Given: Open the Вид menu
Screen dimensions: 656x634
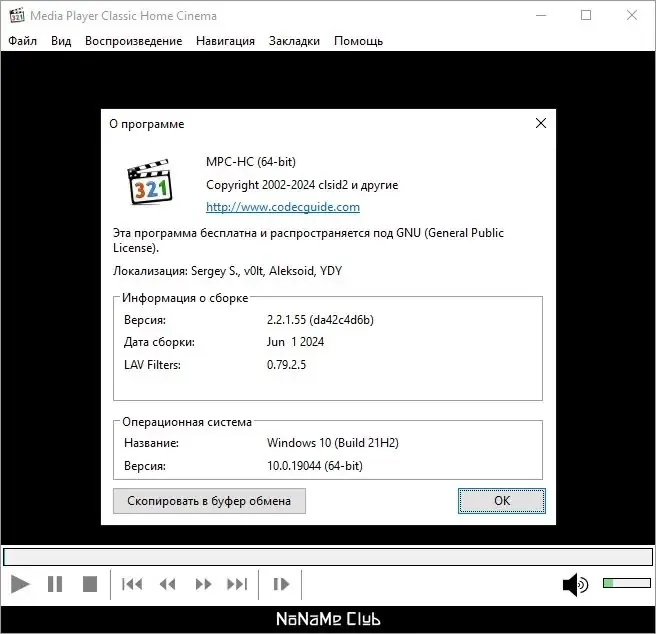Looking at the screenshot, I should [61, 41].
